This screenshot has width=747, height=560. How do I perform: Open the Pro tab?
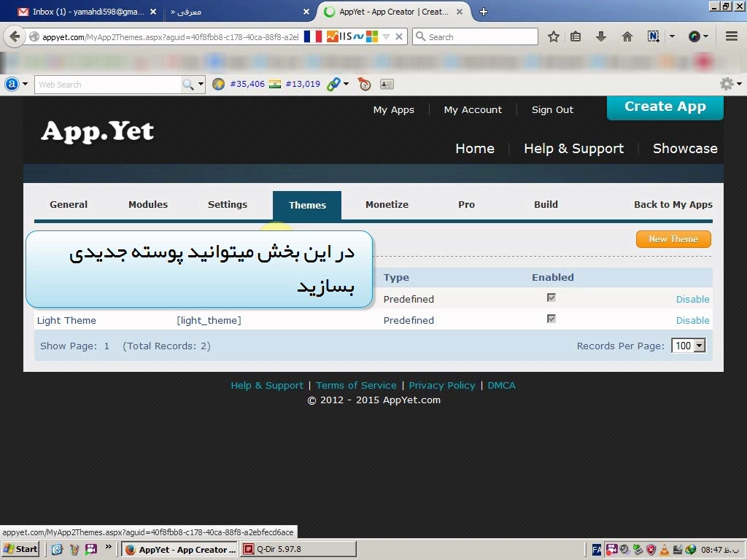pyautogui.click(x=466, y=204)
